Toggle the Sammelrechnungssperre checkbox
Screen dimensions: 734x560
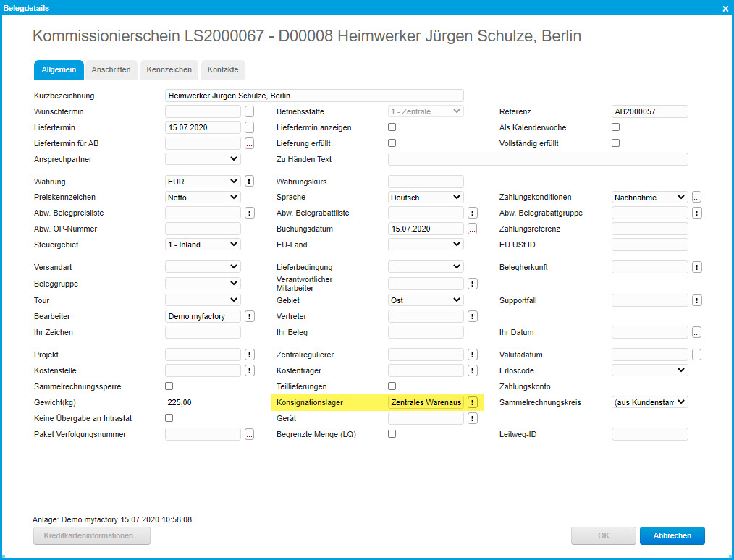[169, 386]
